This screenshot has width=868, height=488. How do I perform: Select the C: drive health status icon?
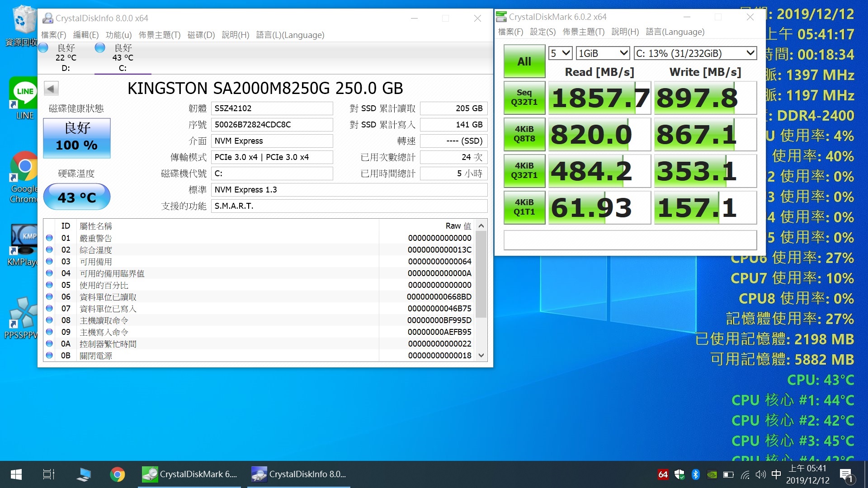coord(100,47)
